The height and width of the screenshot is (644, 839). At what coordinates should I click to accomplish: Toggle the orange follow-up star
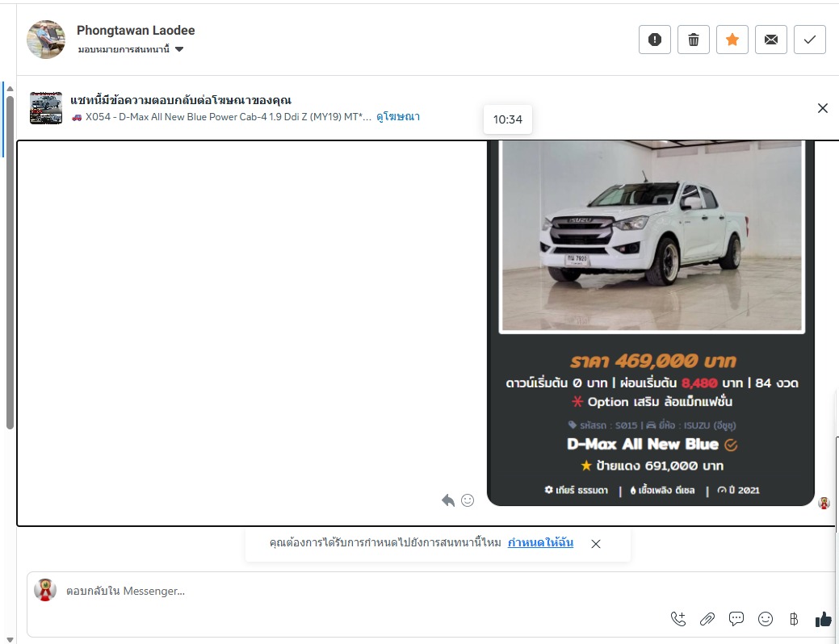(x=732, y=40)
